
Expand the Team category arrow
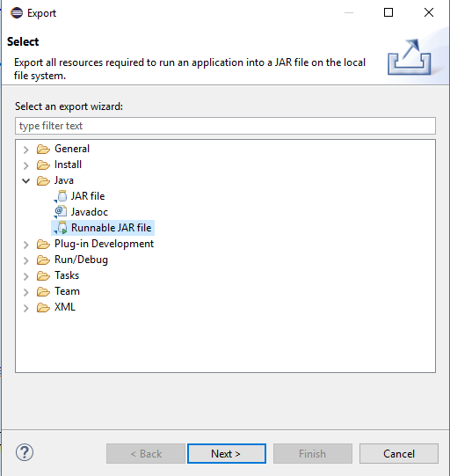(26, 292)
